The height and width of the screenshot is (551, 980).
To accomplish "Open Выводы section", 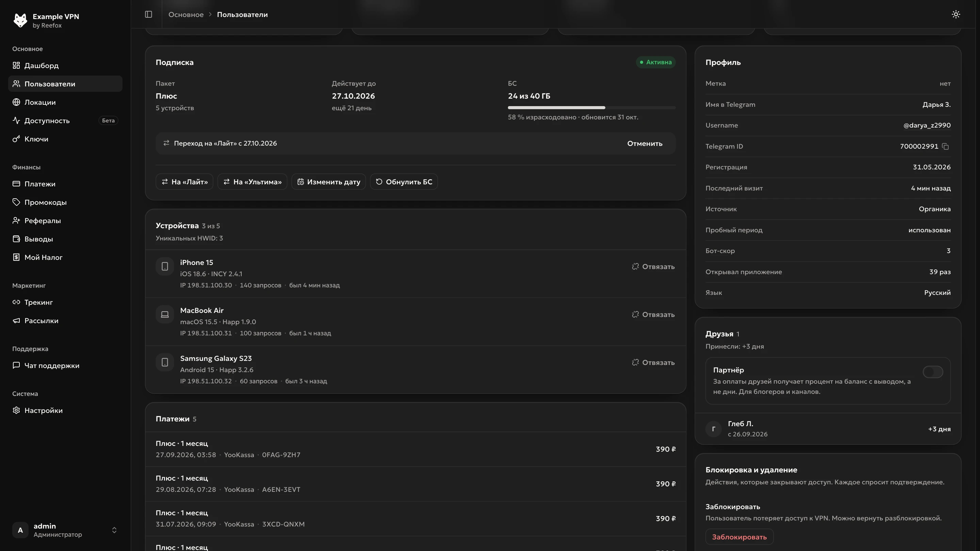I will pyautogui.click(x=65, y=239).
